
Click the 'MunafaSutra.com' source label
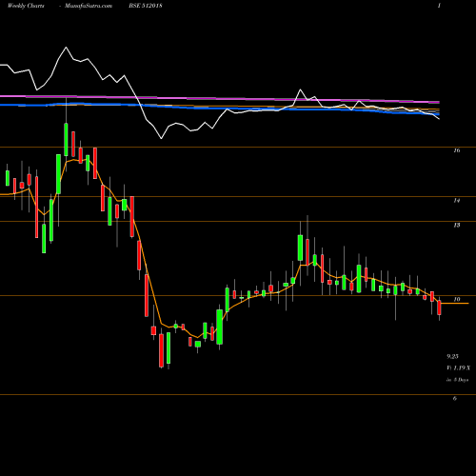click(x=89, y=6)
